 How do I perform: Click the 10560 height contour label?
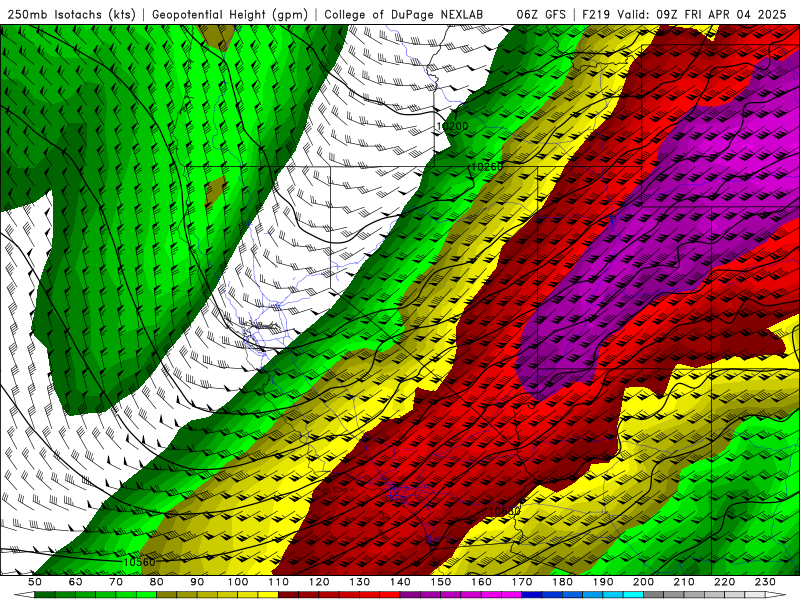(139, 562)
